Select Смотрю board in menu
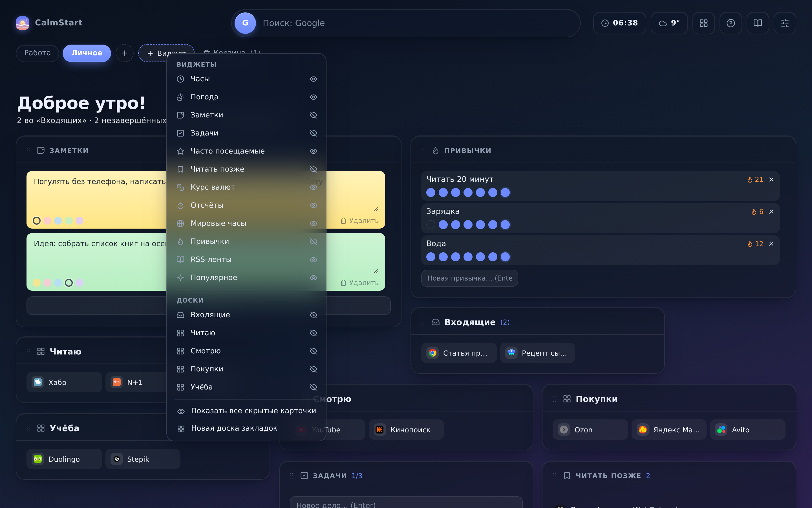The image size is (812, 508). 246,351
